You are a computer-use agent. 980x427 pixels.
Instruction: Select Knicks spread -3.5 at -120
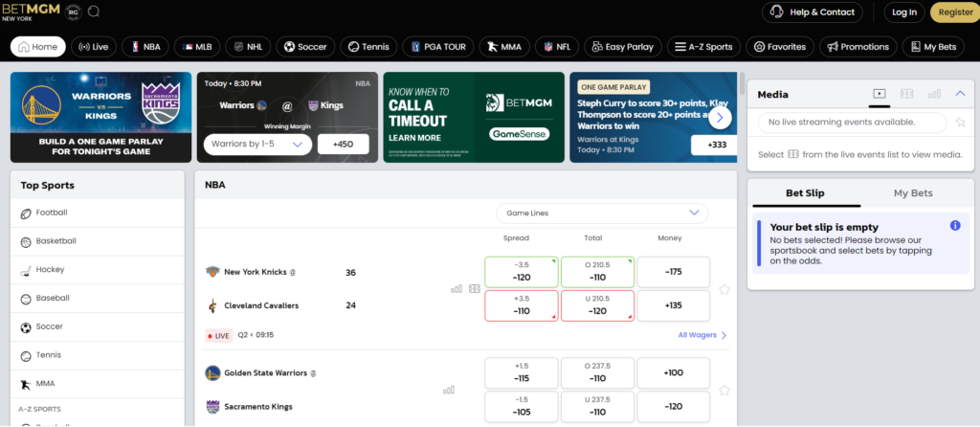coord(522,272)
